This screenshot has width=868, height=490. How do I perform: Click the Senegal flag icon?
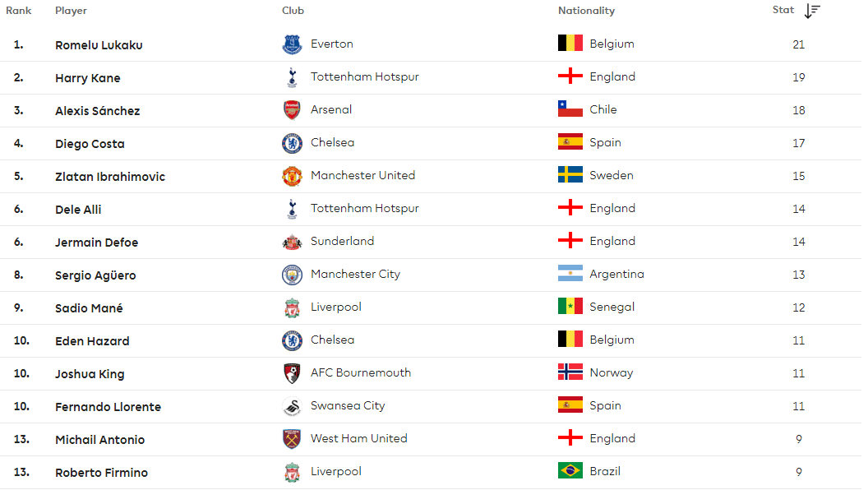pos(570,307)
